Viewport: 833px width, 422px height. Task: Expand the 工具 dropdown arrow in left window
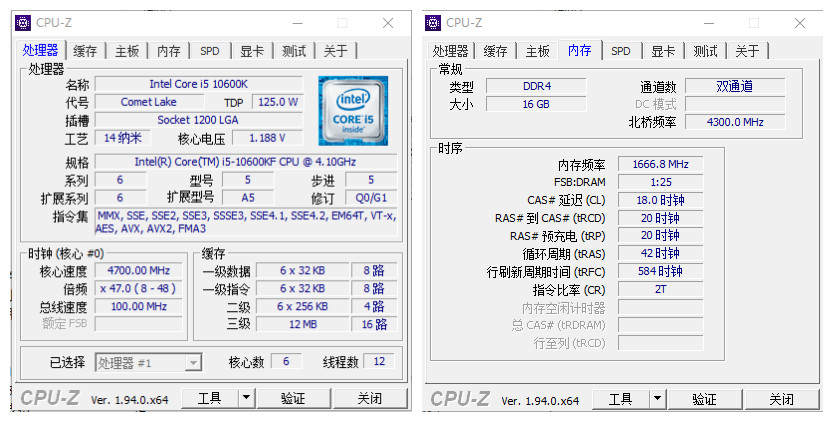coord(246,398)
